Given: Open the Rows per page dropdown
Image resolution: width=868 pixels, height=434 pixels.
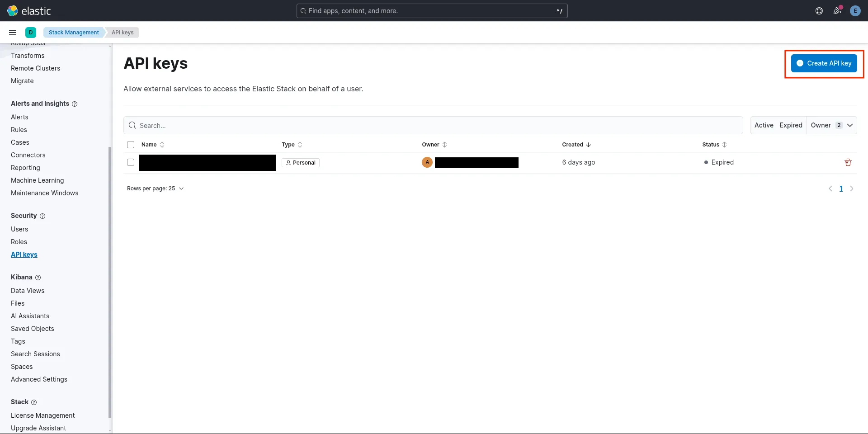Looking at the screenshot, I should [155, 189].
